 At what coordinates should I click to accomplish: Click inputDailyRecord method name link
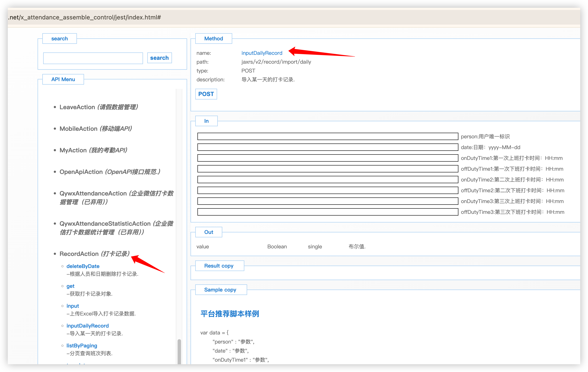262,53
